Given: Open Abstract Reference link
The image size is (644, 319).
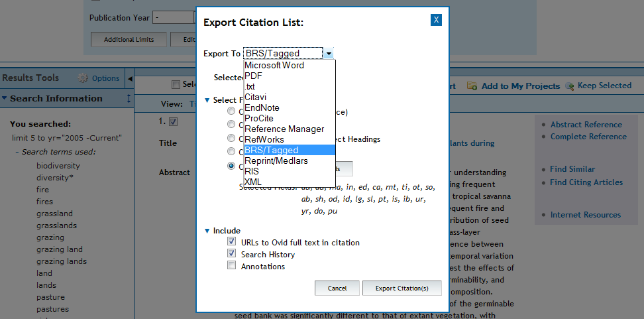Looking at the screenshot, I should [586, 125].
